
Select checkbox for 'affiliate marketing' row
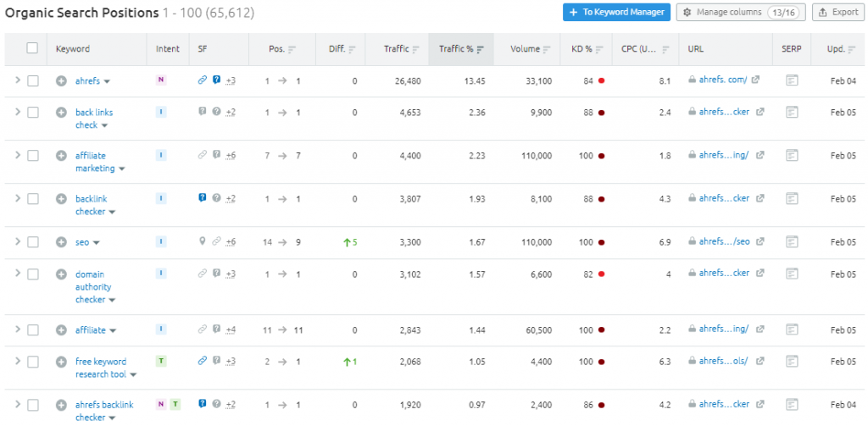coord(33,156)
